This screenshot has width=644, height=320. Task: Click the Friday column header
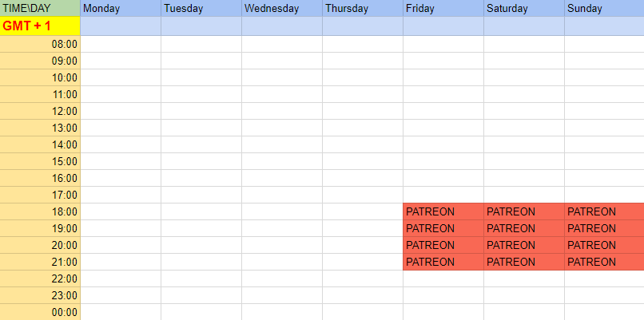443,8
